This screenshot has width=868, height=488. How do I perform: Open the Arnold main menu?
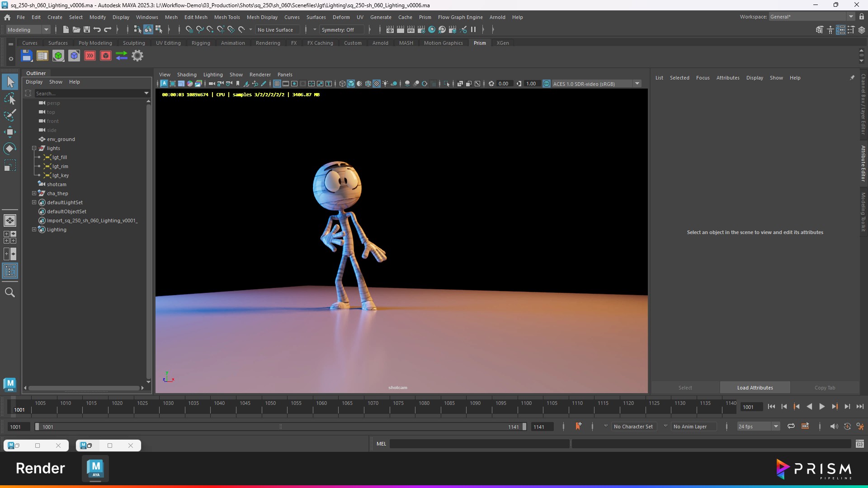pyautogui.click(x=497, y=17)
